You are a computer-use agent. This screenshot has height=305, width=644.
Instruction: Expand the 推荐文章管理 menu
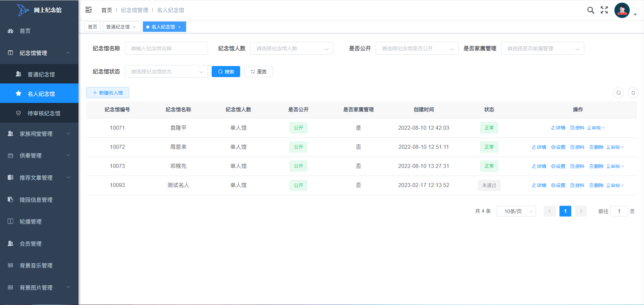[x=39, y=178]
